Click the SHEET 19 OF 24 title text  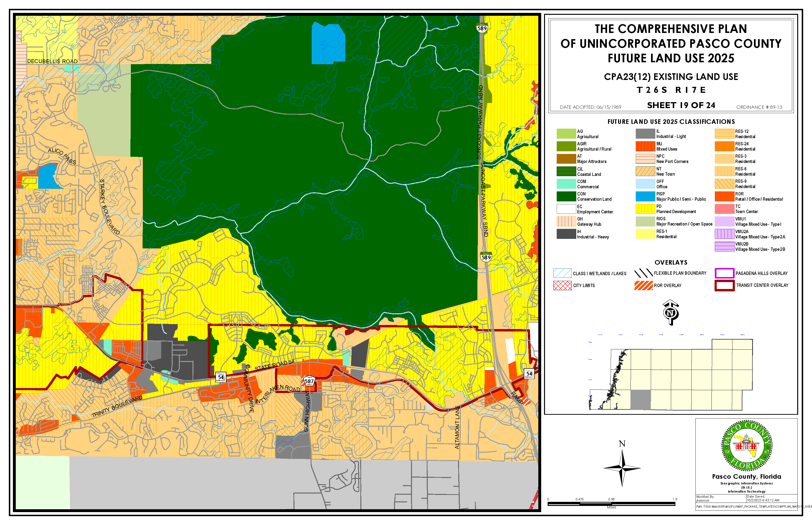(x=681, y=105)
